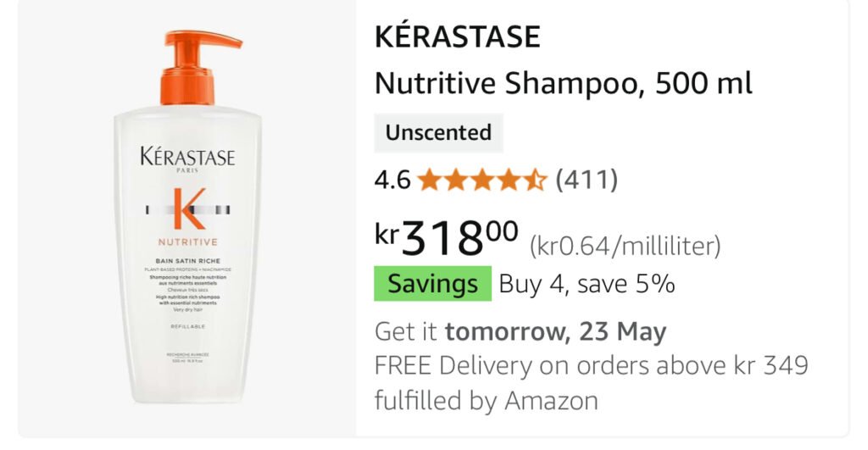Click the REFILLABLE label on the bottle

tap(188, 325)
